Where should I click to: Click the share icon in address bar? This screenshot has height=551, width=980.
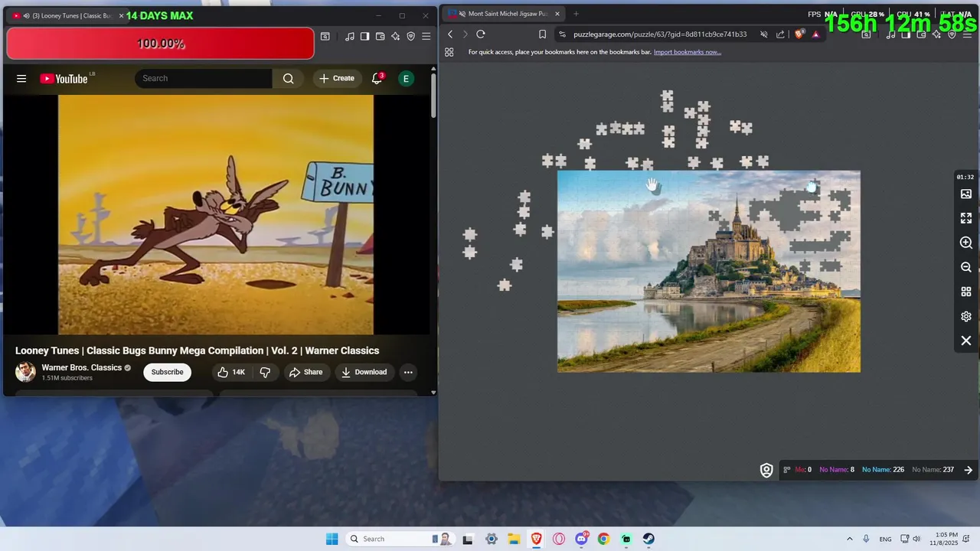(x=780, y=34)
